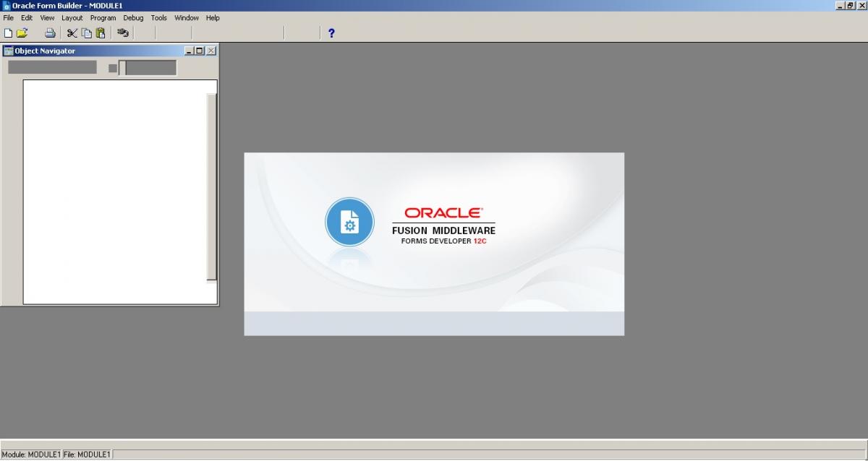Open a file with the folder icon
868x461 pixels.
coord(22,33)
